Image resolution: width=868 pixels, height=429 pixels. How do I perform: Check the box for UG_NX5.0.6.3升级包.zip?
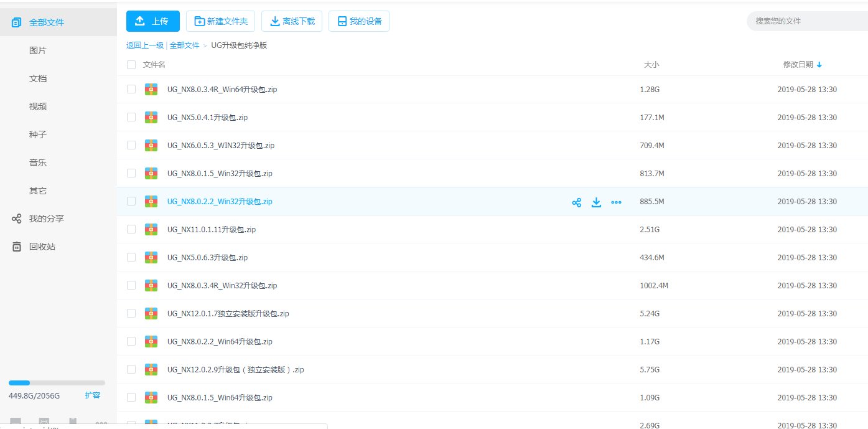131,257
